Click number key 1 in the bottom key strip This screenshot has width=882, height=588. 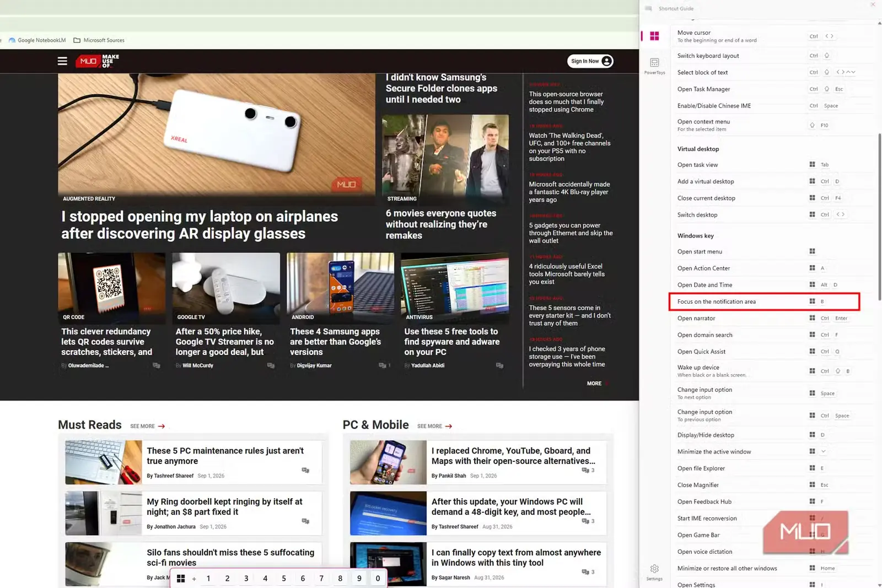click(208, 578)
